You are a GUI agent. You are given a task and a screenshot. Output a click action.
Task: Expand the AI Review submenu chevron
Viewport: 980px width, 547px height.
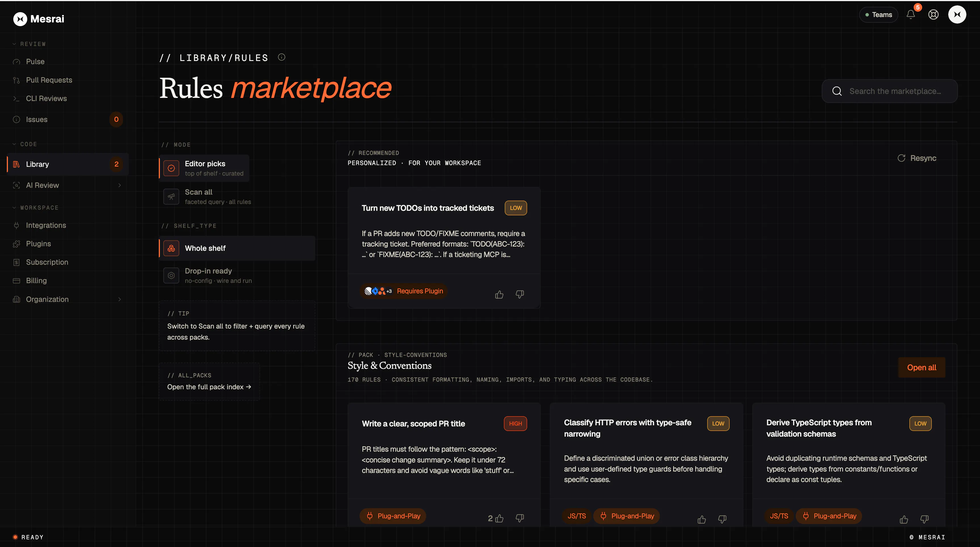coord(119,185)
